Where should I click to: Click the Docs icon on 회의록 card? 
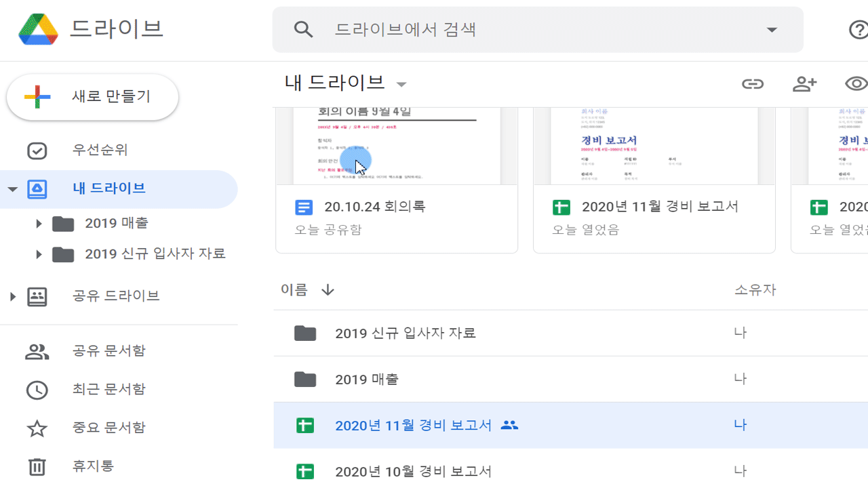304,207
